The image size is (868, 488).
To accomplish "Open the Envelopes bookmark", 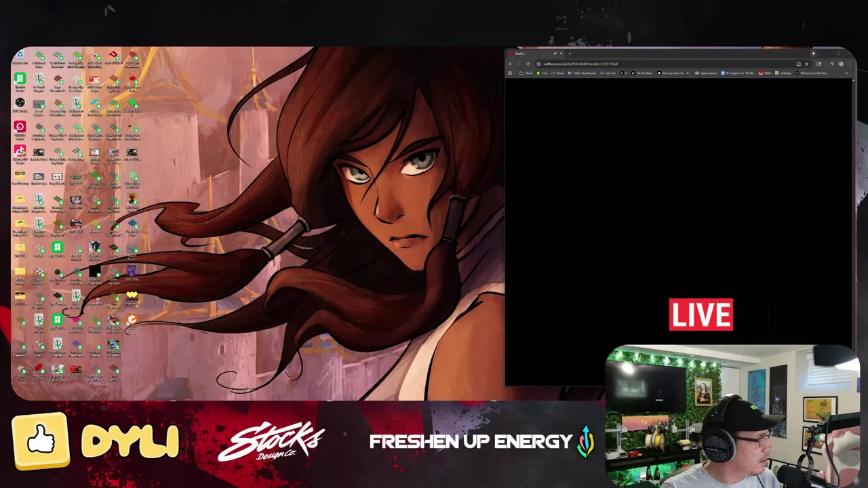I will 738,73.
